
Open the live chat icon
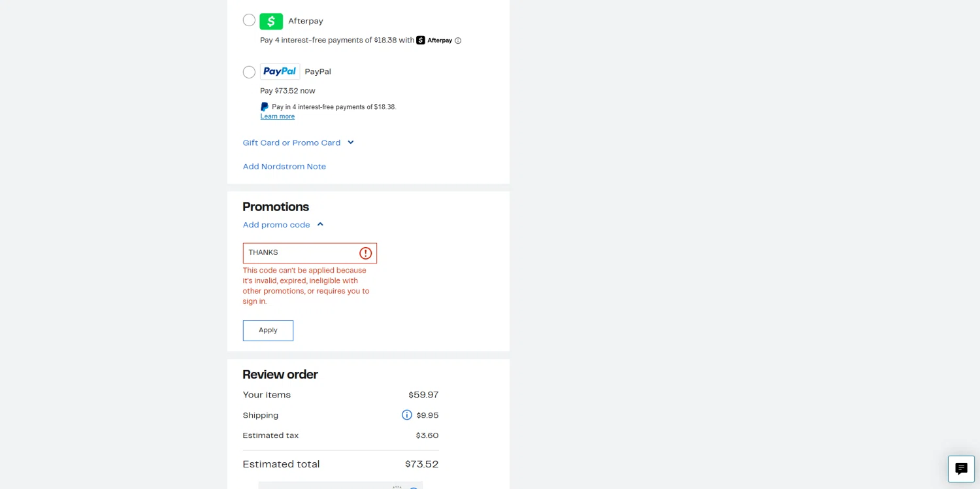pyautogui.click(x=961, y=469)
